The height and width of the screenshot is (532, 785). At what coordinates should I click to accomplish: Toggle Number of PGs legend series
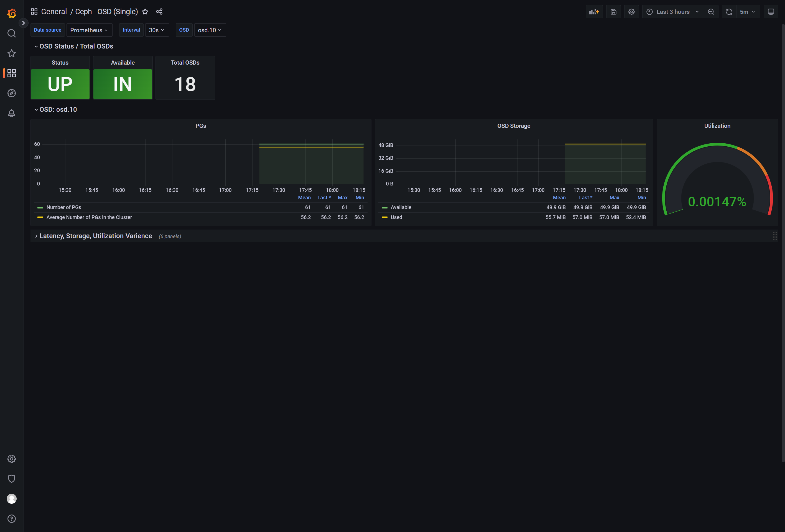click(63, 207)
